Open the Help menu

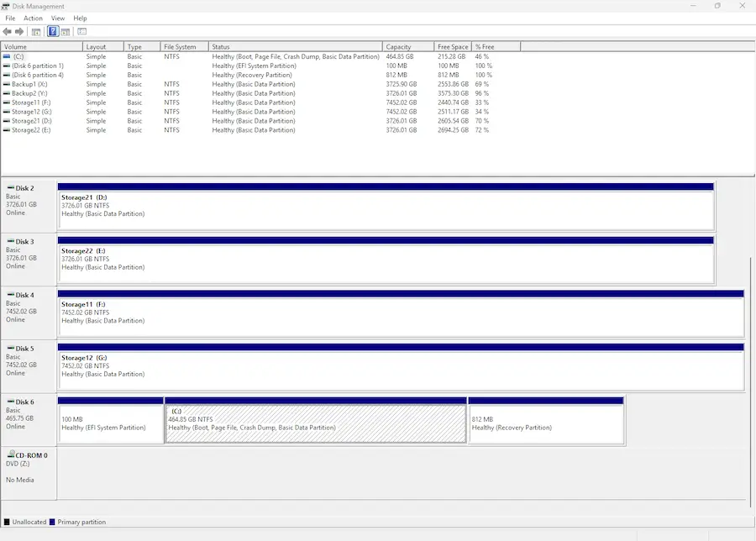(x=80, y=18)
